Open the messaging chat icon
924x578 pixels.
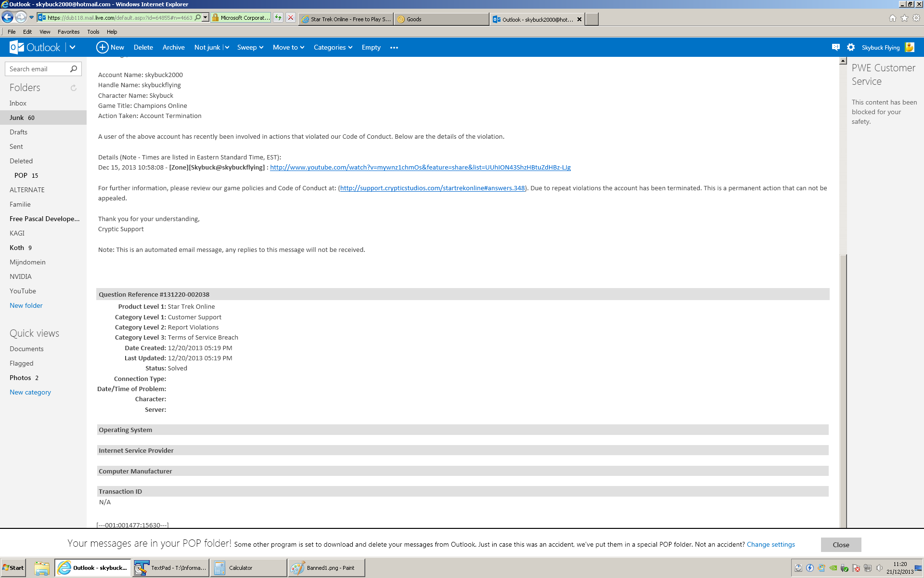click(835, 47)
